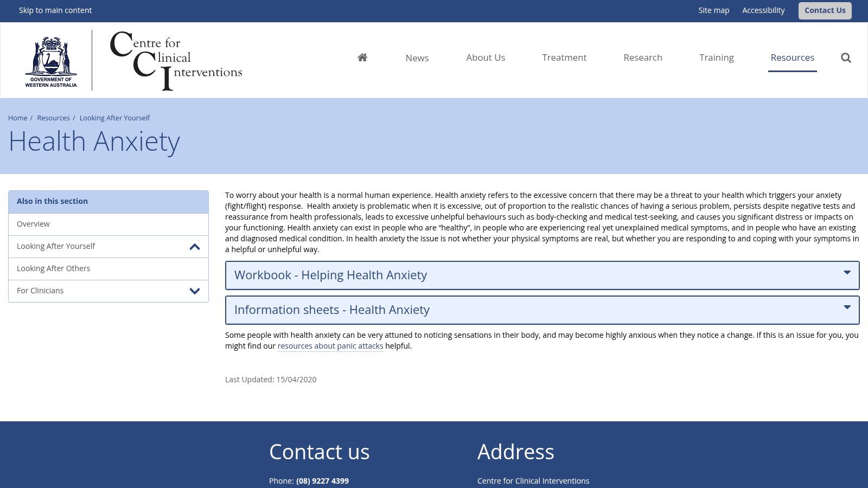
Task: Open the Research menu
Action: pyautogui.click(x=643, y=57)
